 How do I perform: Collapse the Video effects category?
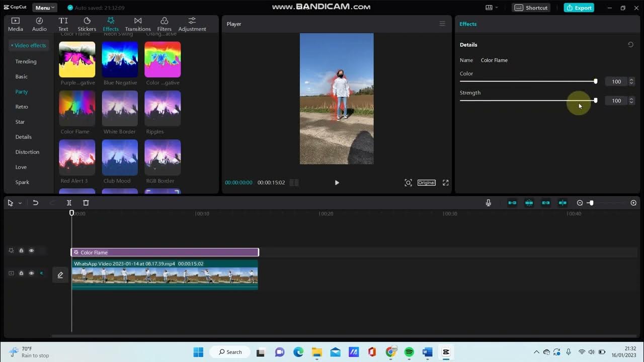(x=29, y=45)
